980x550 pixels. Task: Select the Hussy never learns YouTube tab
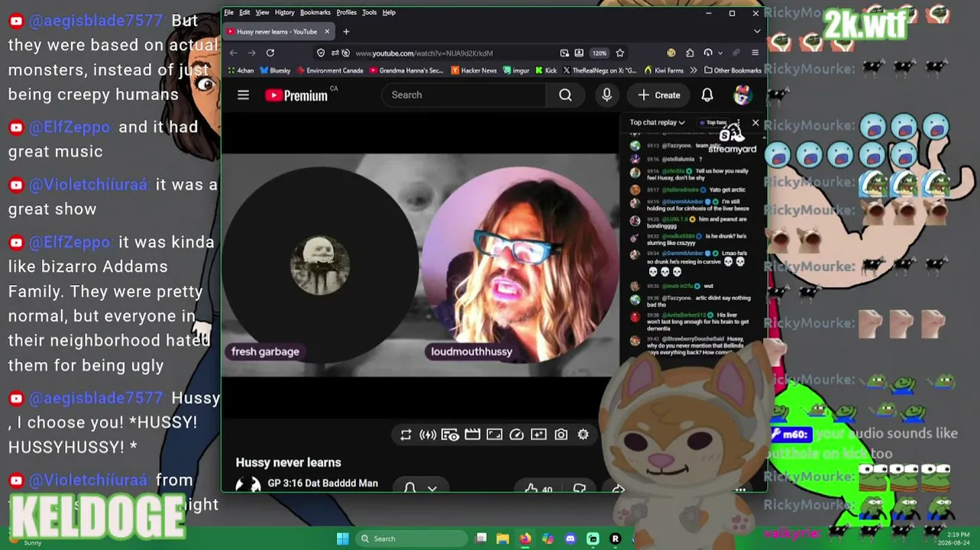[279, 31]
